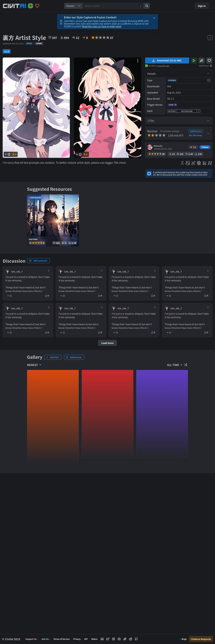Open the Civitai logo home link
215x644 pixels.
14,6
